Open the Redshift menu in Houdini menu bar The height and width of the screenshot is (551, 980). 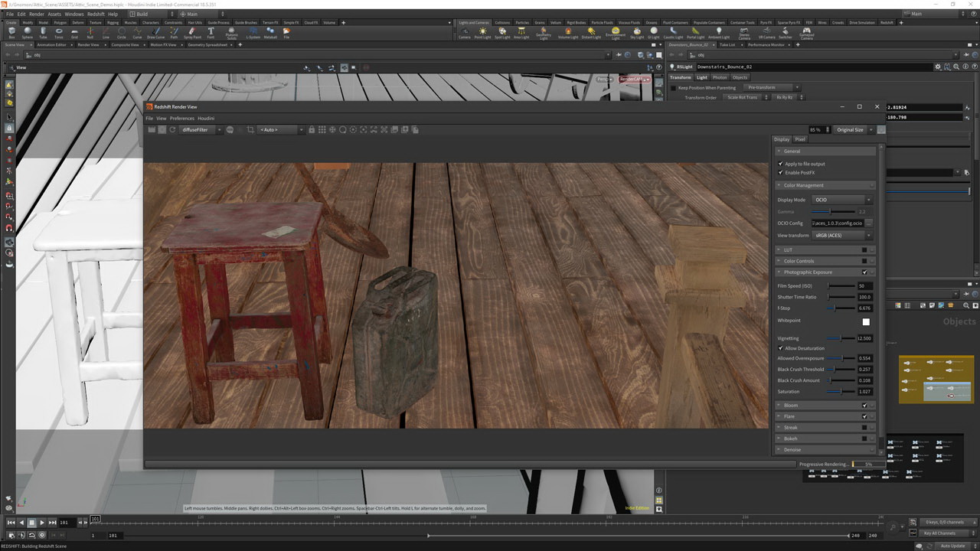click(x=96, y=14)
